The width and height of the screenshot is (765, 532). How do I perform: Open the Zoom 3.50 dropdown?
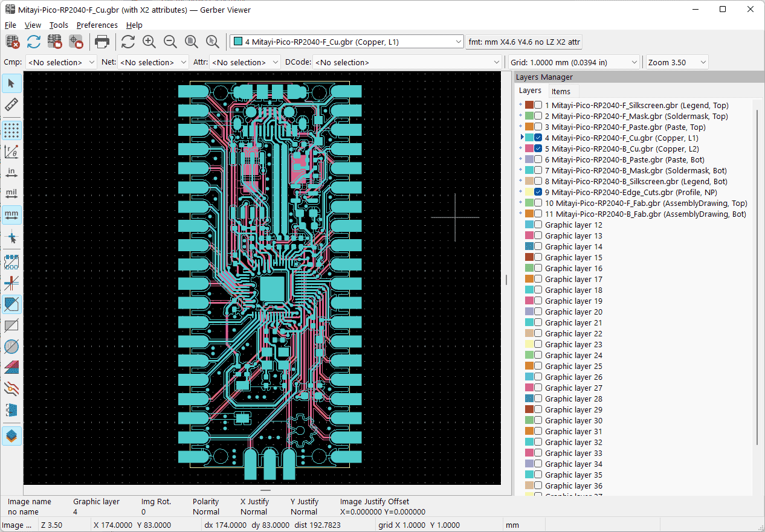677,62
